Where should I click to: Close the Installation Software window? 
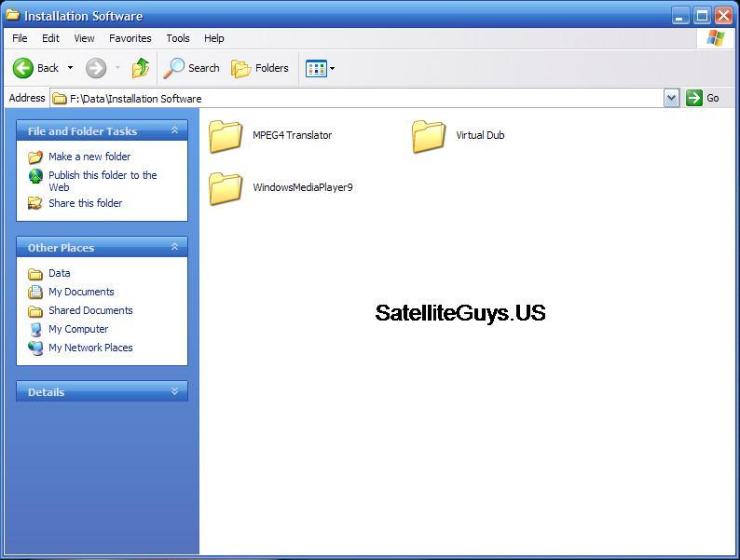tap(723, 16)
